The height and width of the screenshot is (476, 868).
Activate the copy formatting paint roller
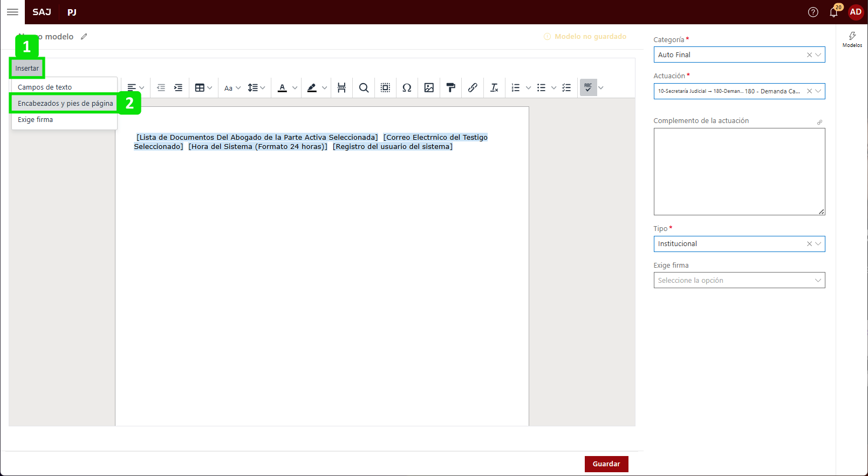pos(451,88)
